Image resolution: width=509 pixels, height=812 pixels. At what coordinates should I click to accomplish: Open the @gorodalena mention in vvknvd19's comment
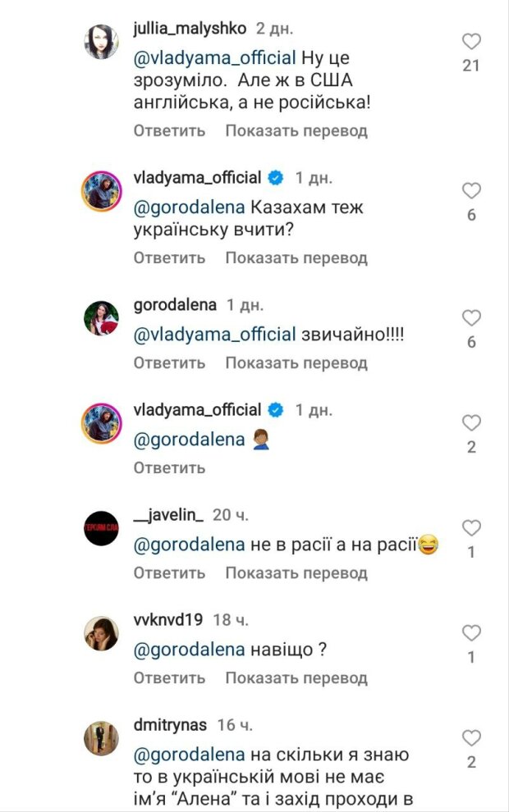pyautogui.click(x=189, y=650)
